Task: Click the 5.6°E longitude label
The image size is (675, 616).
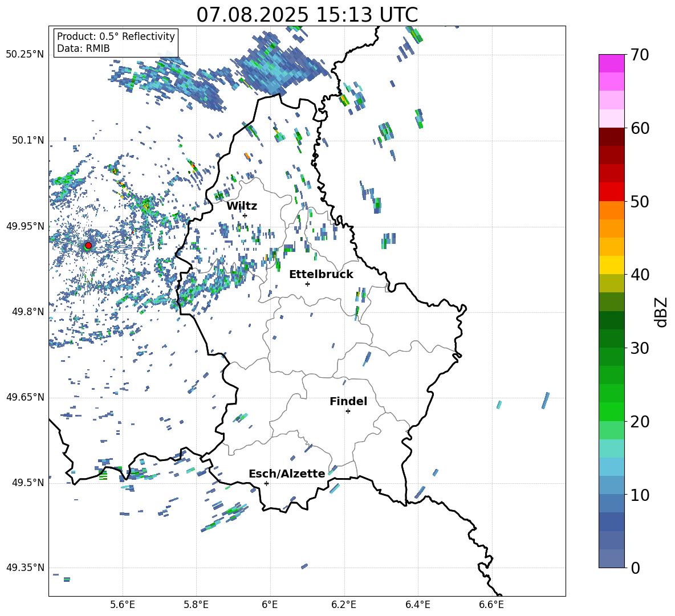Action: click(x=123, y=605)
